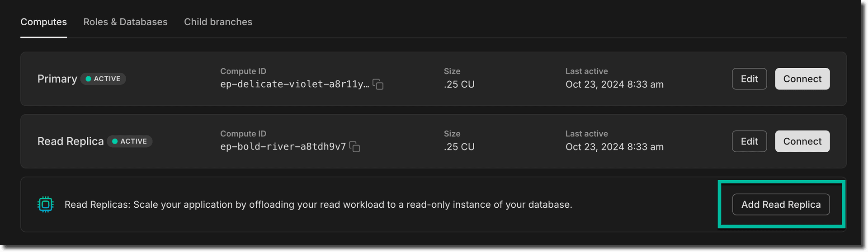The image size is (868, 252).
Task: Click the Read Replicas chip icon
Action: point(45,205)
